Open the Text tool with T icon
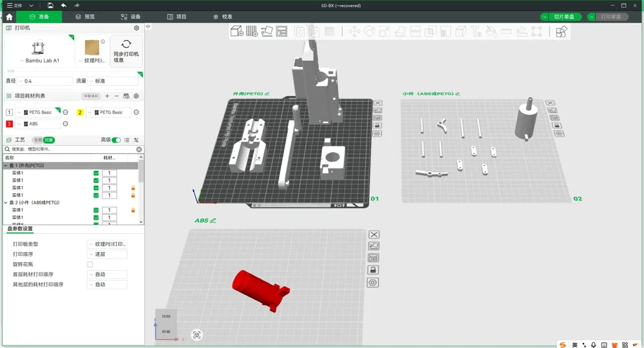Image resolution: width=644 pixels, height=348 pixels. coord(476,32)
